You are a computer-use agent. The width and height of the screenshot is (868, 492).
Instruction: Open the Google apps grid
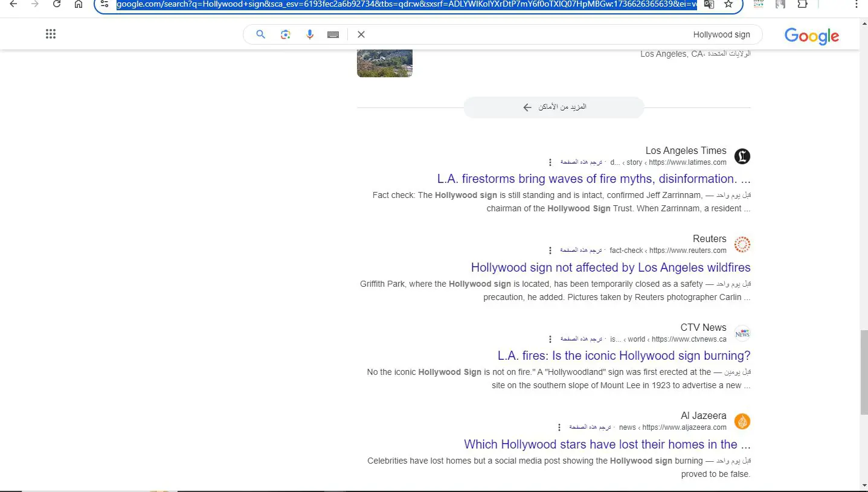51,34
